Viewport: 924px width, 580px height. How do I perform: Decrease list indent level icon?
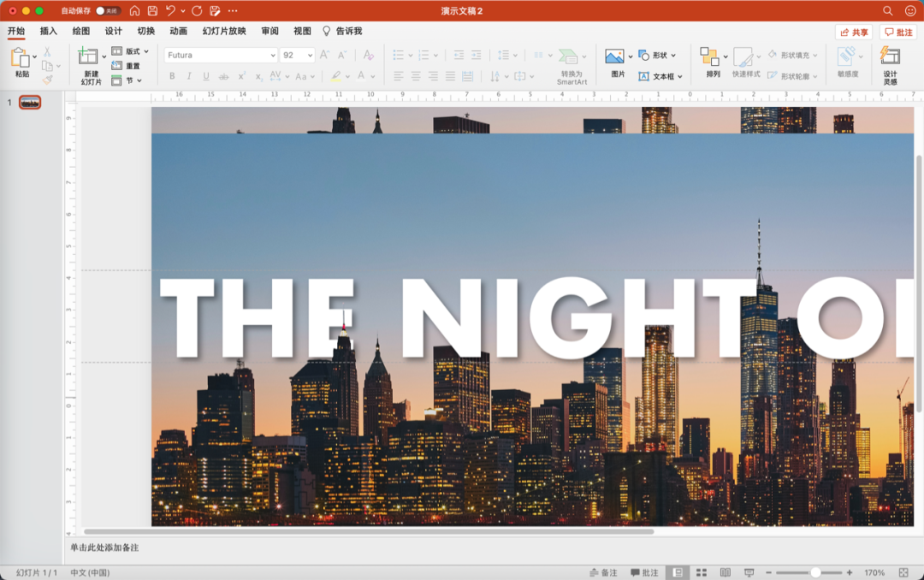tap(459, 55)
